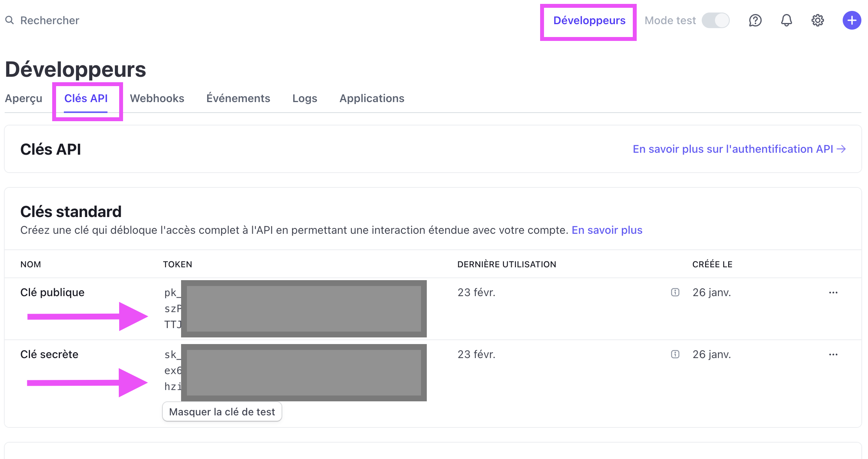868x459 pixels.
Task: Open the help question mark icon
Action: (x=755, y=20)
